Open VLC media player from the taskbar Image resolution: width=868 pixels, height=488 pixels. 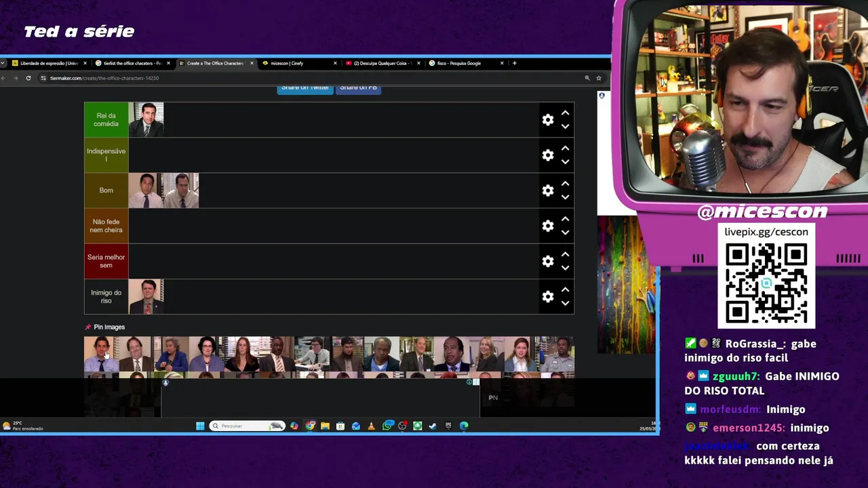pyautogui.click(x=371, y=426)
